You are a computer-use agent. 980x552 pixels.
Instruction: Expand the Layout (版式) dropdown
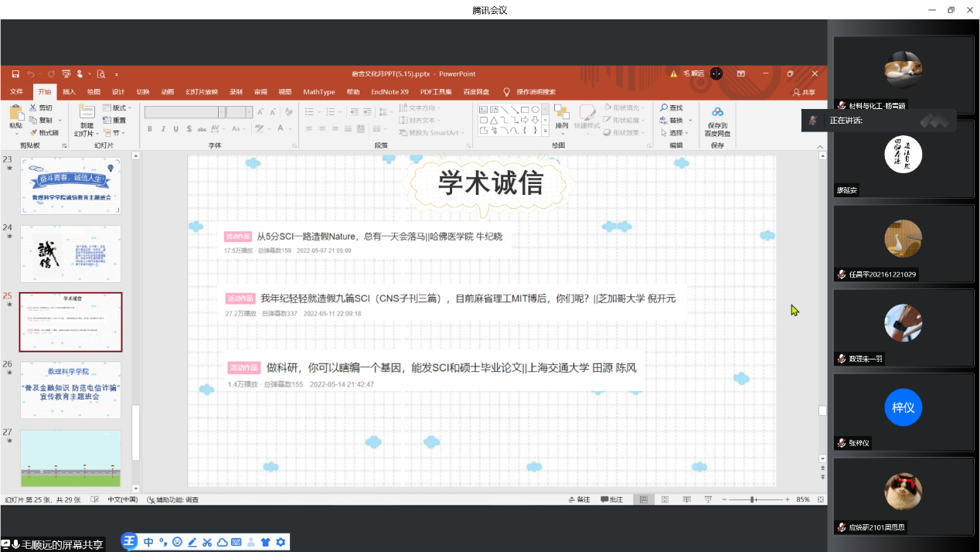tap(118, 108)
